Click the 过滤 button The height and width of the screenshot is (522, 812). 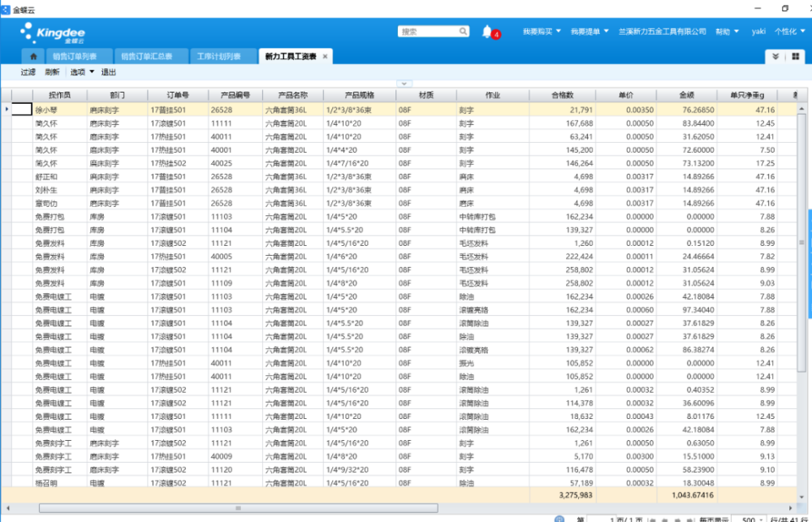[28, 72]
